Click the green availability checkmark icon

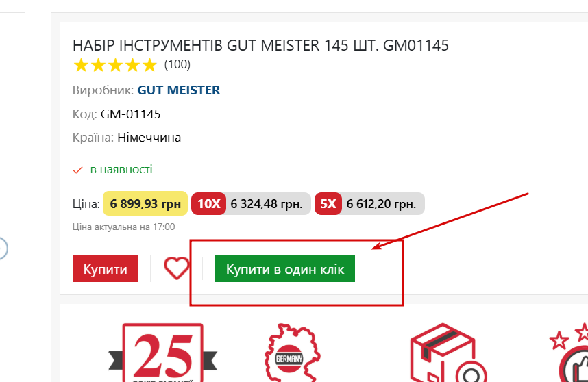point(77,170)
